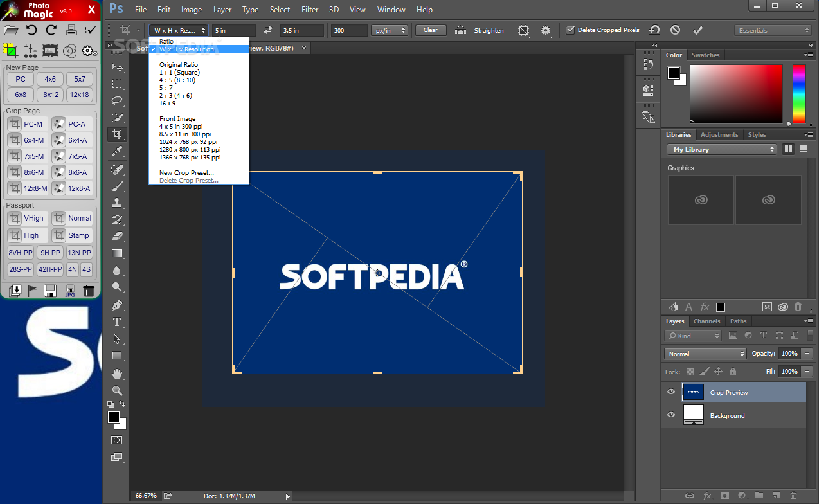Open the Fill slider dropdown arrow

tap(807, 372)
